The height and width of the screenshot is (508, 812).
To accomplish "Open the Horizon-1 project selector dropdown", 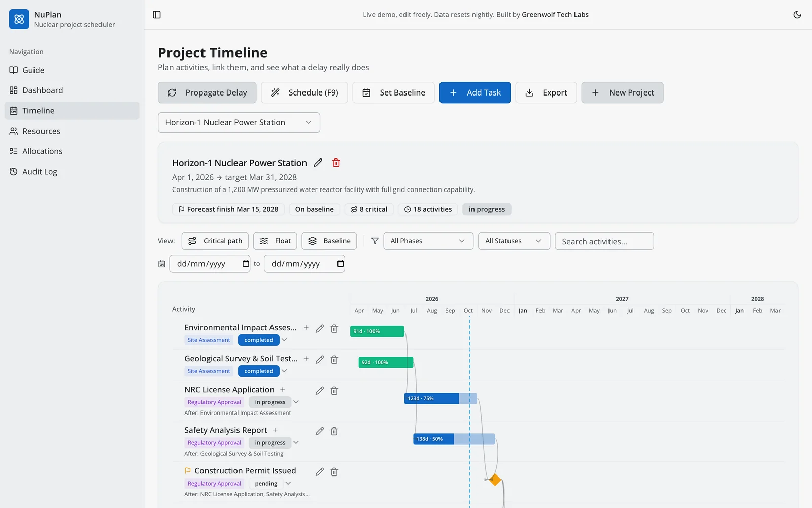I will click(x=239, y=122).
